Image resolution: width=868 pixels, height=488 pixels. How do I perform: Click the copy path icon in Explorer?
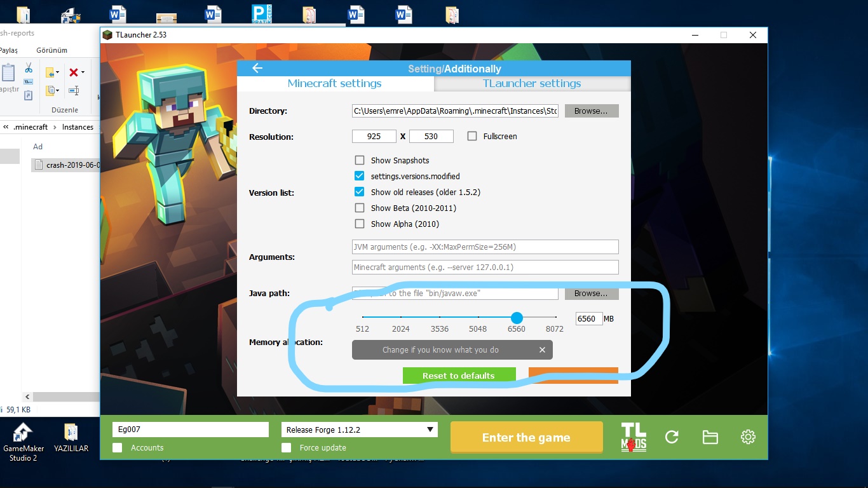click(x=29, y=82)
